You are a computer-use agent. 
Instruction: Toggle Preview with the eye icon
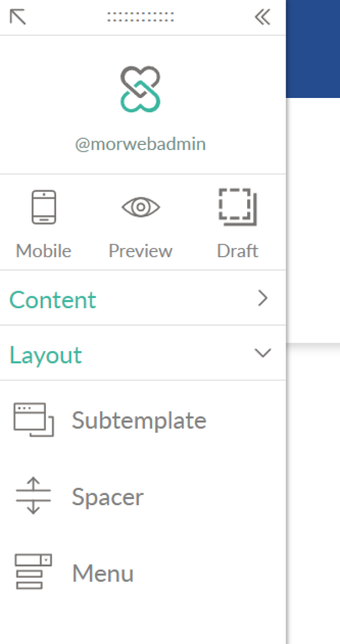[141, 207]
